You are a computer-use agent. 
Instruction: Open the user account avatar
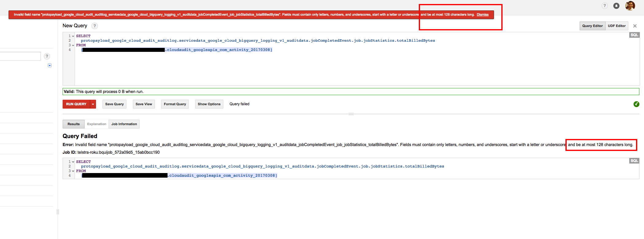pyautogui.click(x=630, y=6)
